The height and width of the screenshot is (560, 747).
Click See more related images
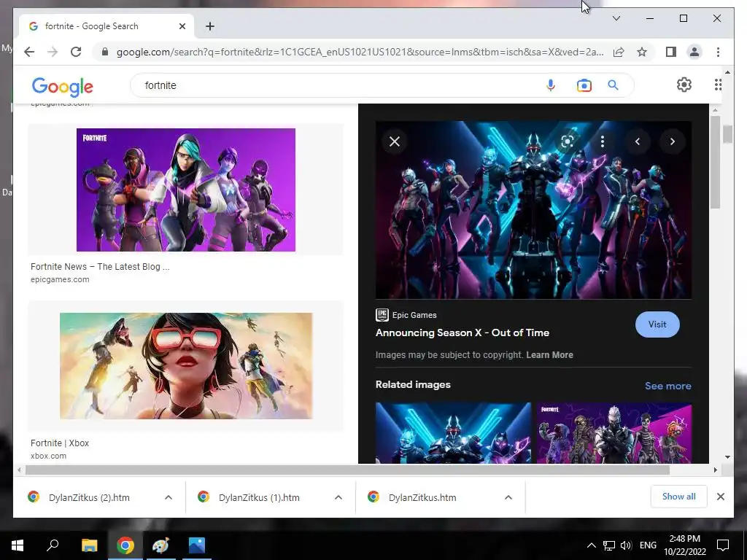point(668,386)
